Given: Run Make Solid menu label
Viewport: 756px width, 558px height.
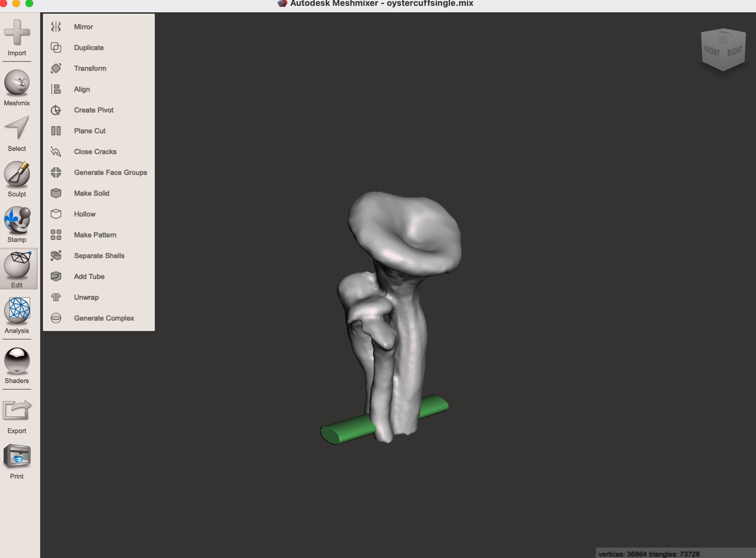Looking at the screenshot, I should coord(92,193).
